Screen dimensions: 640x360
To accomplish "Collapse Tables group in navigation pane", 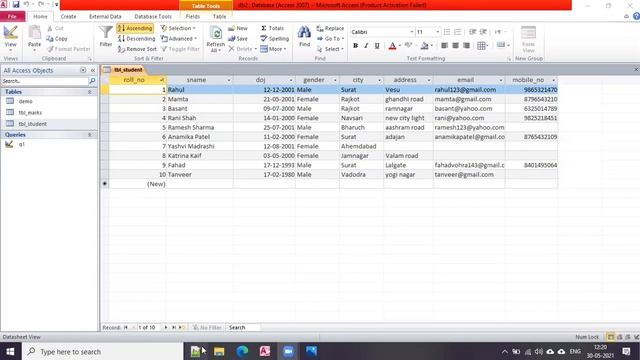I will 89,92.
